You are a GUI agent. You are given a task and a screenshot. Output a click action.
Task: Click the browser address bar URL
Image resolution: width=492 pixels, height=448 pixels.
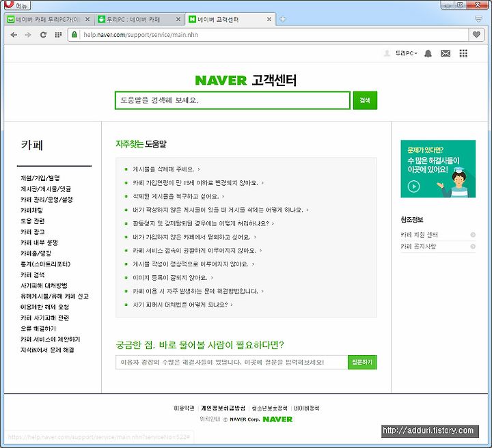pyautogui.click(x=141, y=35)
